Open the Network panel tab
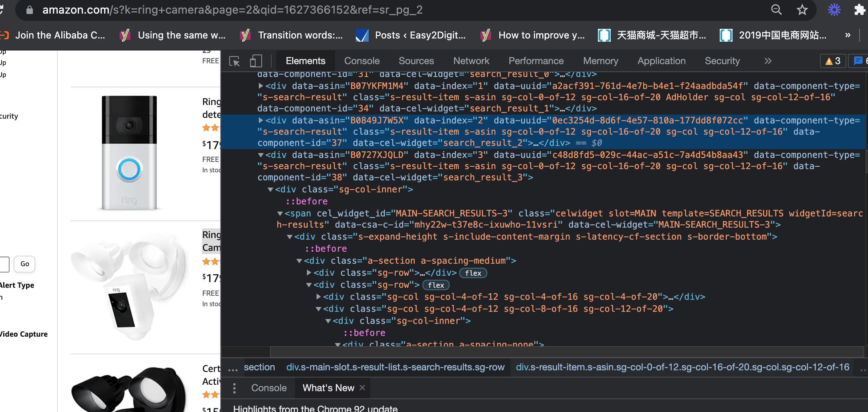 (x=471, y=61)
